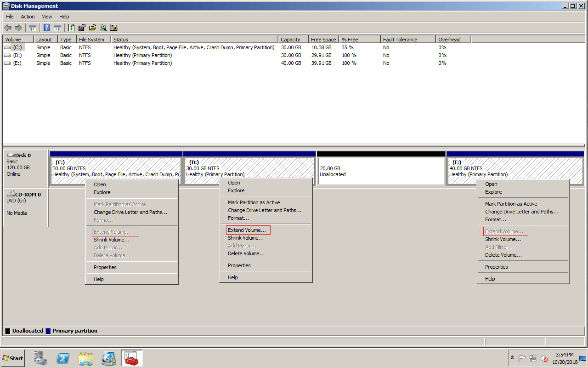
Task: Select Properties in D: context menu
Action: 266,265
